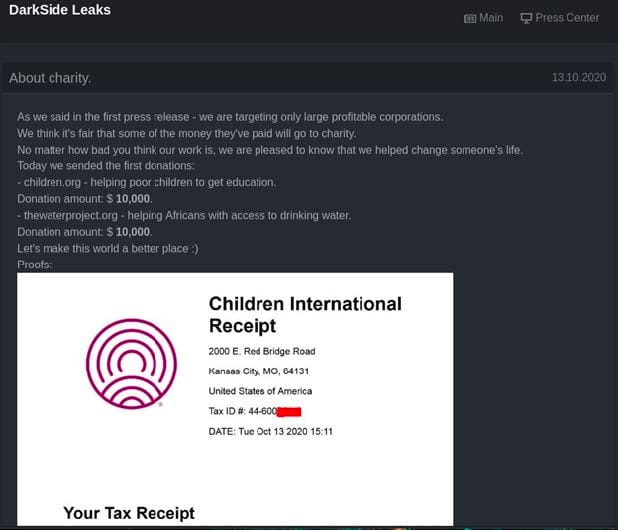Image resolution: width=618 pixels, height=530 pixels.
Task: Click the "United States of America" line
Action: (260, 391)
